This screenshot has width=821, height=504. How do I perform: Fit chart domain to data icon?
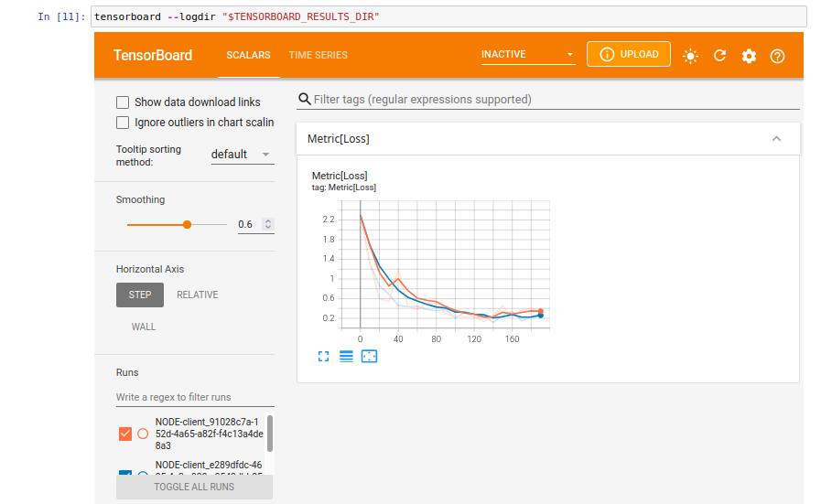tap(369, 357)
